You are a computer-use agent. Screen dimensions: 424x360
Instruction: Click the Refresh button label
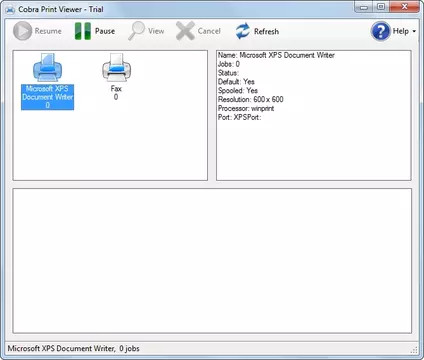click(266, 31)
